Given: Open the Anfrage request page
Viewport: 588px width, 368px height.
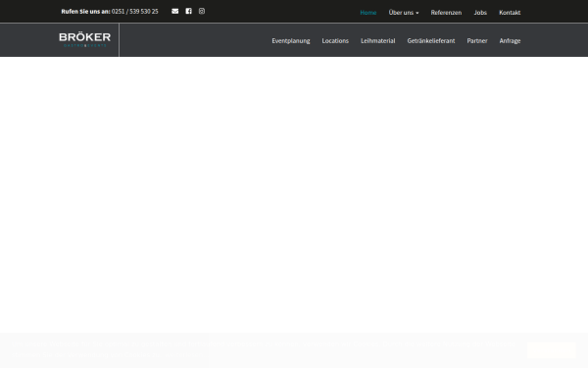Looking at the screenshot, I should click(510, 40).
